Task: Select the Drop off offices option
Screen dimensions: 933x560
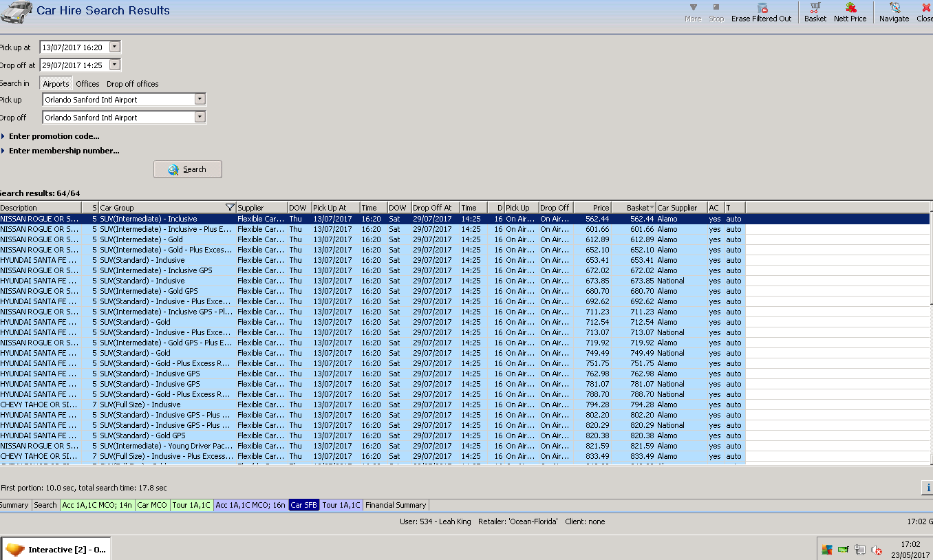Action: point(132,84)
